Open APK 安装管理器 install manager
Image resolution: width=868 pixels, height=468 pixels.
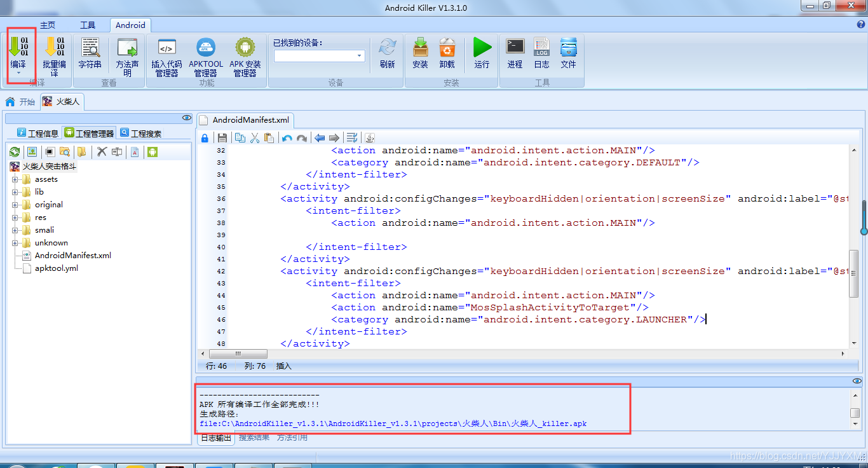(245, 56)
